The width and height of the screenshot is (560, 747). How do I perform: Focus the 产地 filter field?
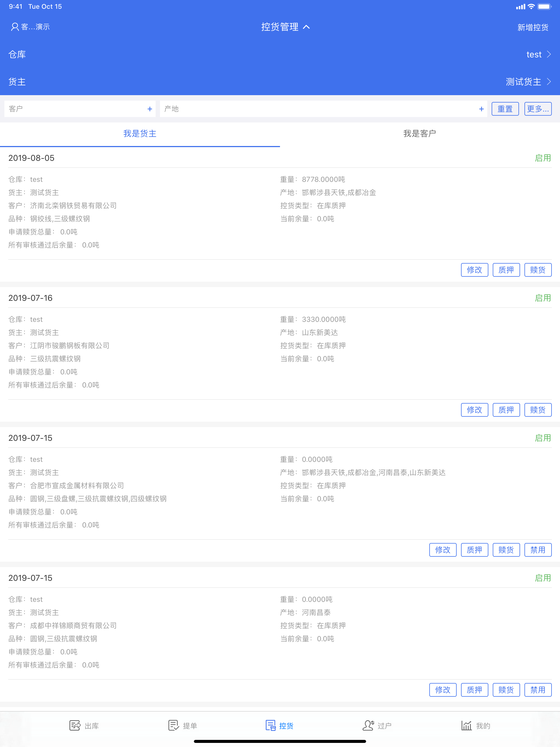tap(323, 109)
